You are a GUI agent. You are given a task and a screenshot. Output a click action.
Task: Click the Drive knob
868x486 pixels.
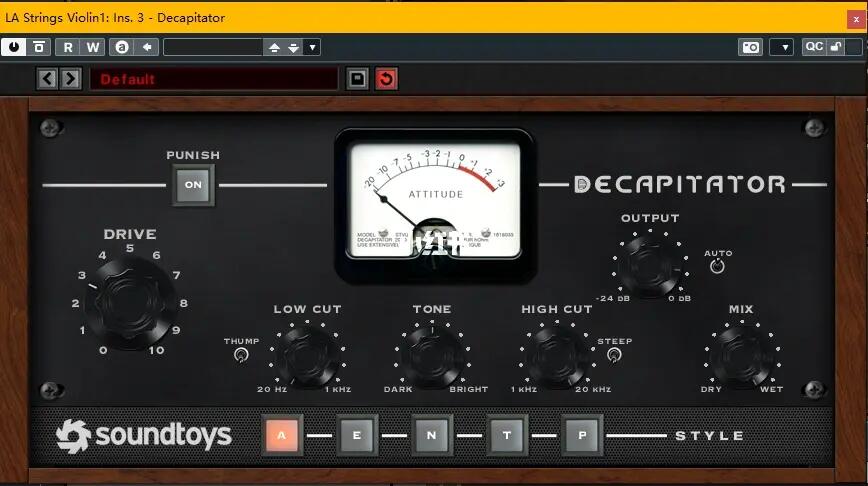pyautogui.click(x=130, y=302)
